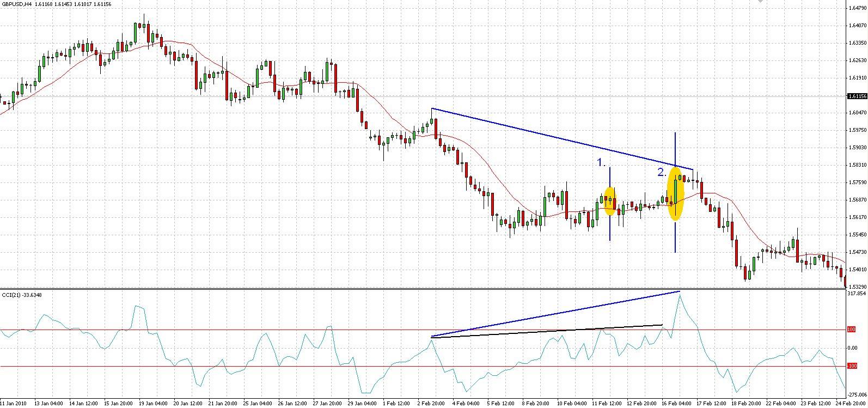Click the CCI(21) -33.6348 indicator label
Screen dimensions: 868x408
(x=22, y=295)
